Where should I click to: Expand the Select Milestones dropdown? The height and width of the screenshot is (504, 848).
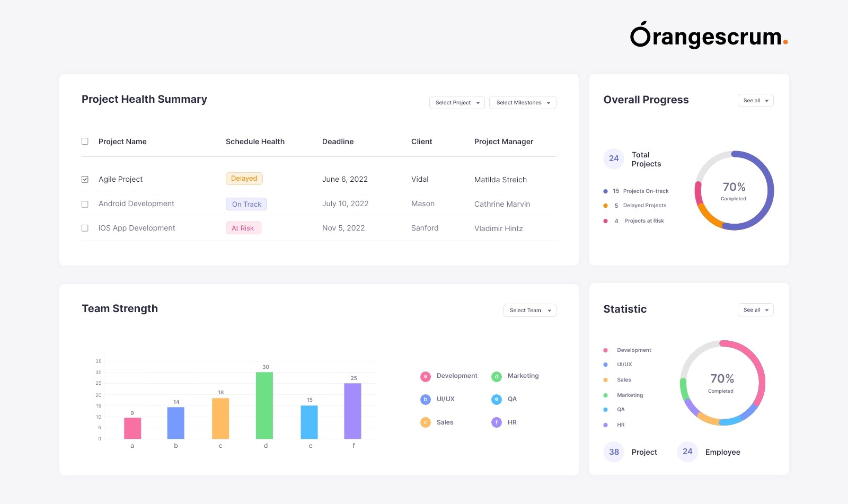point(523,103)
